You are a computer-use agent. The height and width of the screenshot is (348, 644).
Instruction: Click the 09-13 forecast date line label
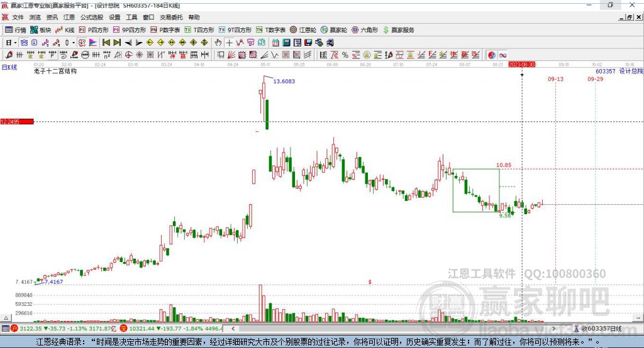555,79
